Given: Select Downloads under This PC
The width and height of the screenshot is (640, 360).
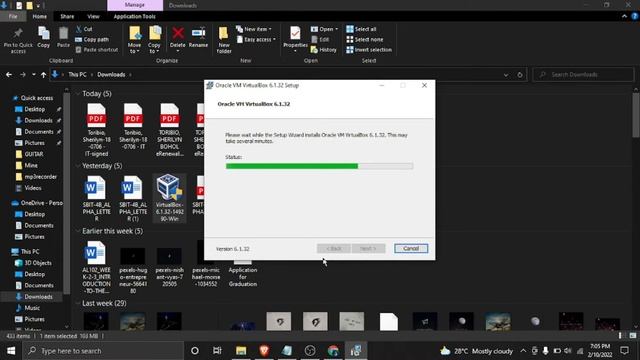Looking at the screenshot, I should (x=34, y=297).
